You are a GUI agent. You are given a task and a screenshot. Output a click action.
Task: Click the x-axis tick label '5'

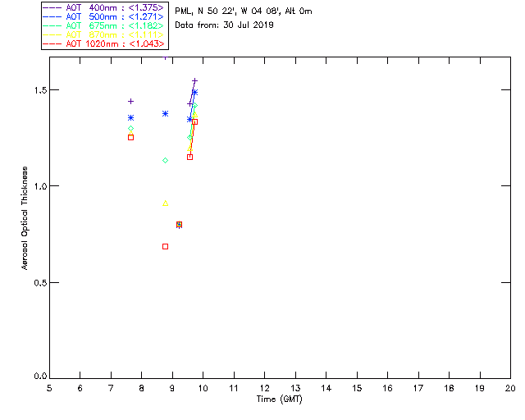49,388
